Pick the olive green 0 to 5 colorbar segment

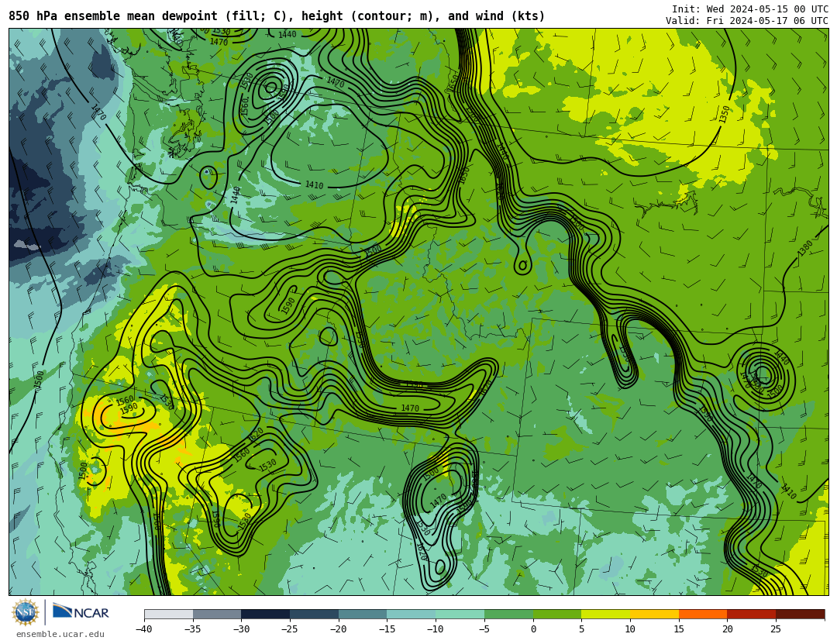[556, 614]
